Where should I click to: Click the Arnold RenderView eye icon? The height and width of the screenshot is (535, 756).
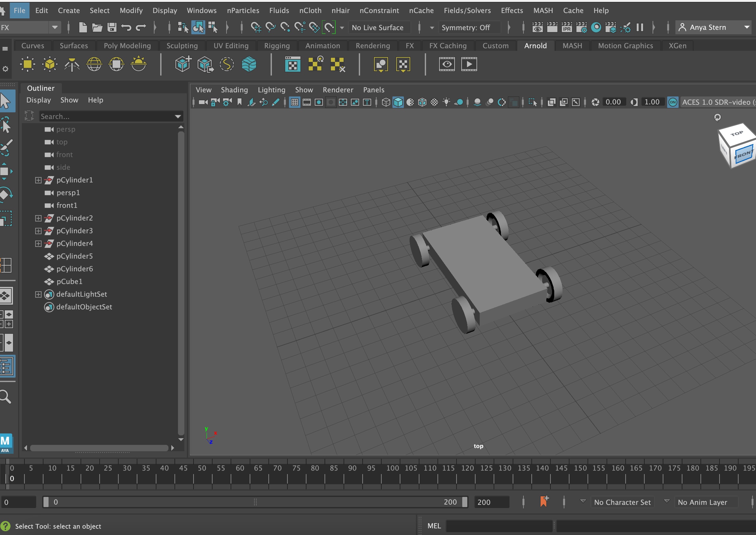coord(447,64)
